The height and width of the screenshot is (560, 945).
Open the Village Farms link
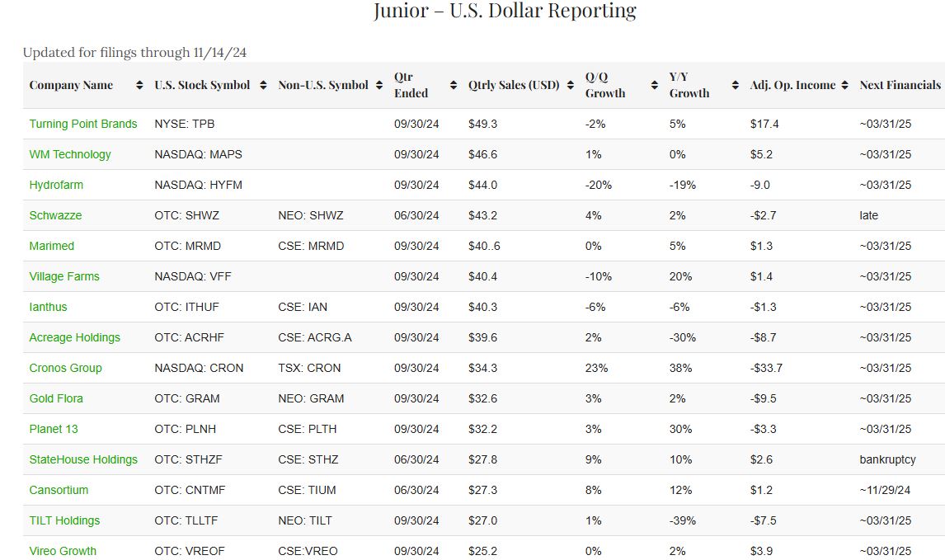(64, 276)
